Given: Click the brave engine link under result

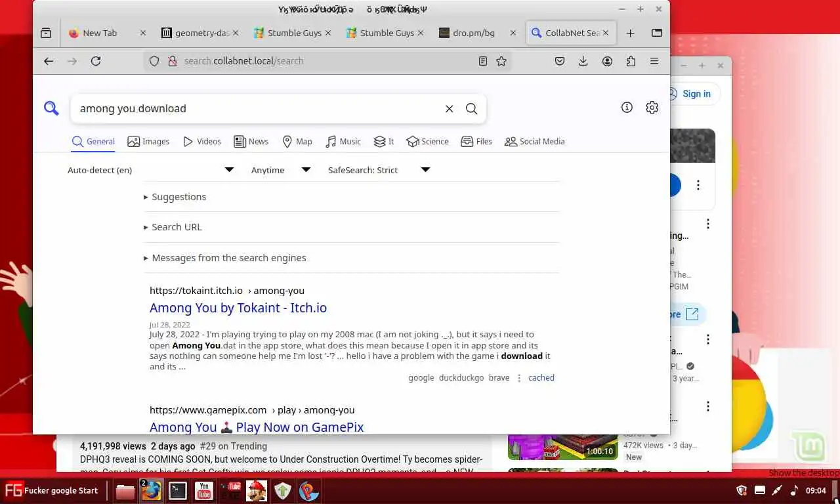Looking at the screenshot, I should (499, 378).
